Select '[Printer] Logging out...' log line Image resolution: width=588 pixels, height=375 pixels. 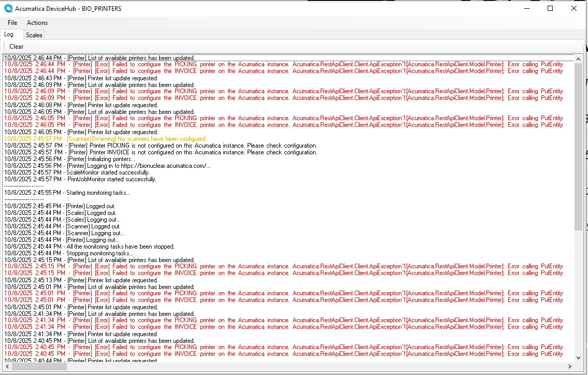click(x=62, y=240)
